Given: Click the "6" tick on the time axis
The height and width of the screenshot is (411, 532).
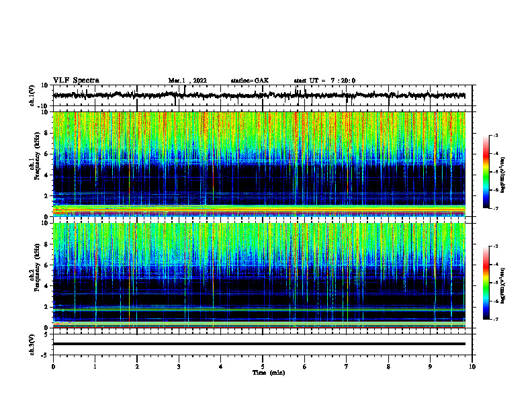Looking at the screenshot, I should click(305, 367).
